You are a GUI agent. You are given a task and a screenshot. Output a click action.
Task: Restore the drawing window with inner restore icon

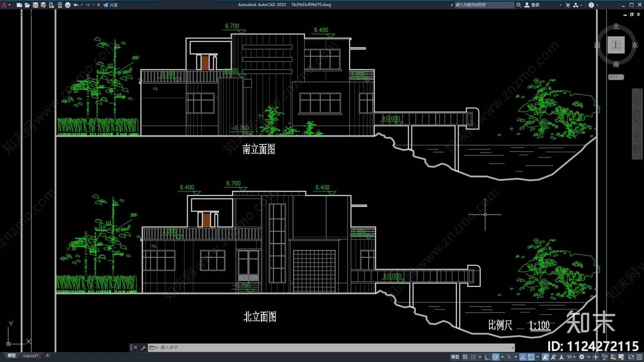click(632, 14)
